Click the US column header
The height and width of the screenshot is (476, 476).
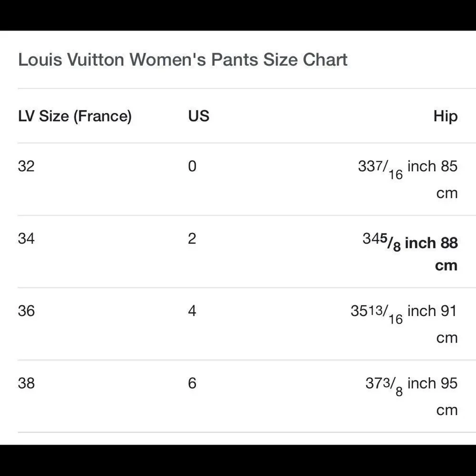198,116
